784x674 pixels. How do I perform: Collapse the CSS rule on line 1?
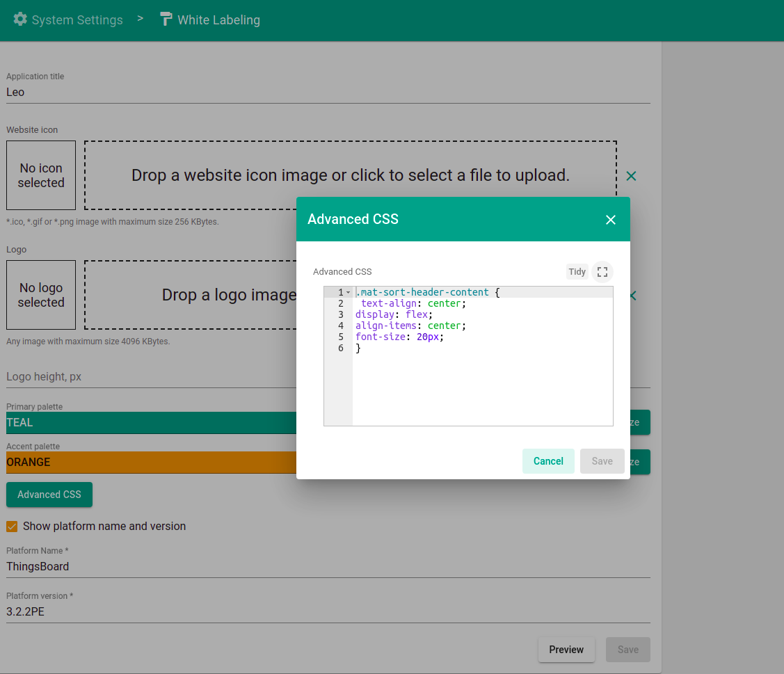coord(348,292)
